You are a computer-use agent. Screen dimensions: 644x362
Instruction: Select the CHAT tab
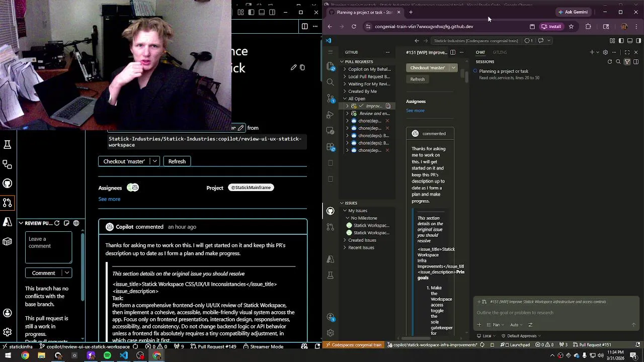[480, 52]
